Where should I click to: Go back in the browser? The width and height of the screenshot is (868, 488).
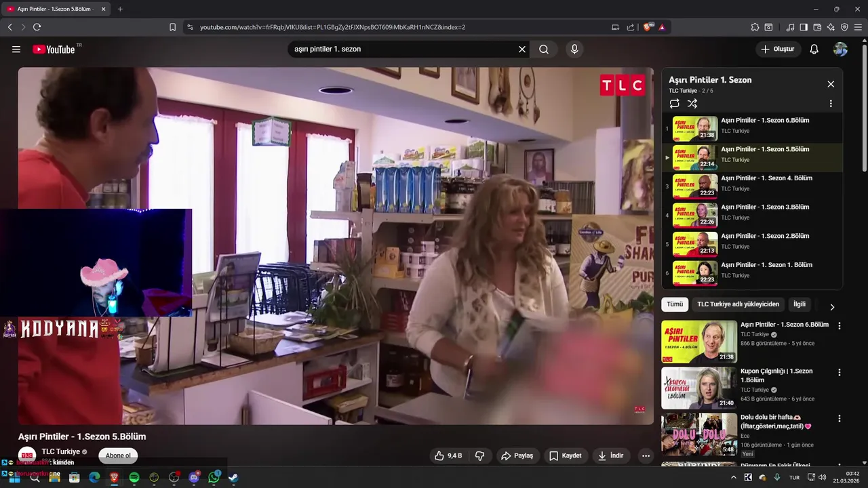[x=9, y=27]
